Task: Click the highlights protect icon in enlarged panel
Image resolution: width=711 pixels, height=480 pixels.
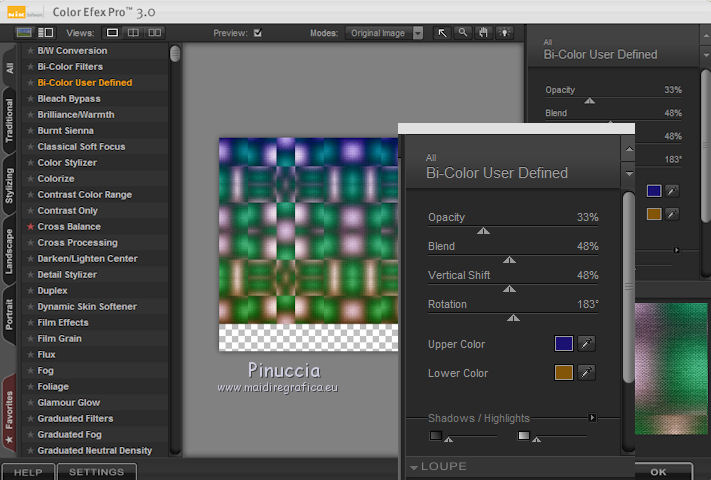Action: (x=524, y=436)
